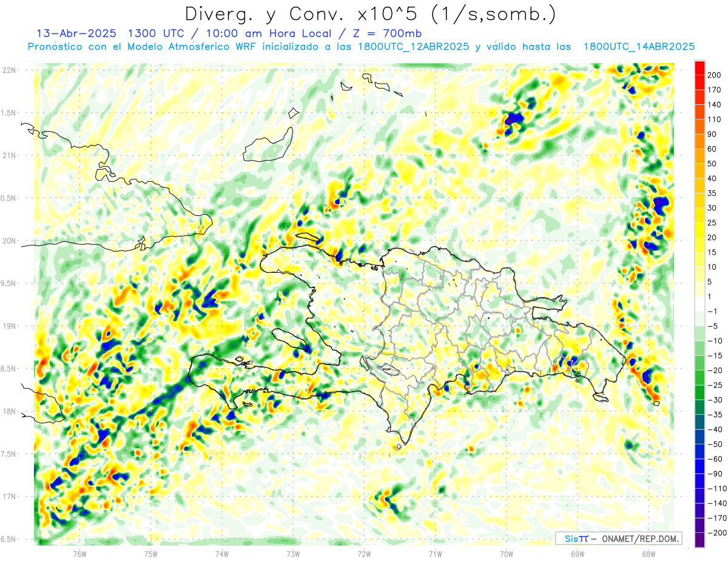
Task: Click the longitude label "73W"
Action: pos(293,554)
